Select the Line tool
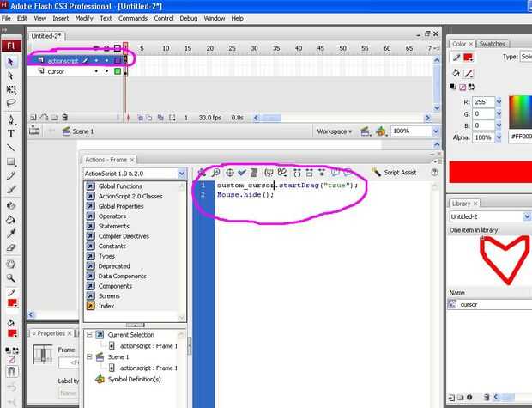532x408 pixels. tap(11, 148)
